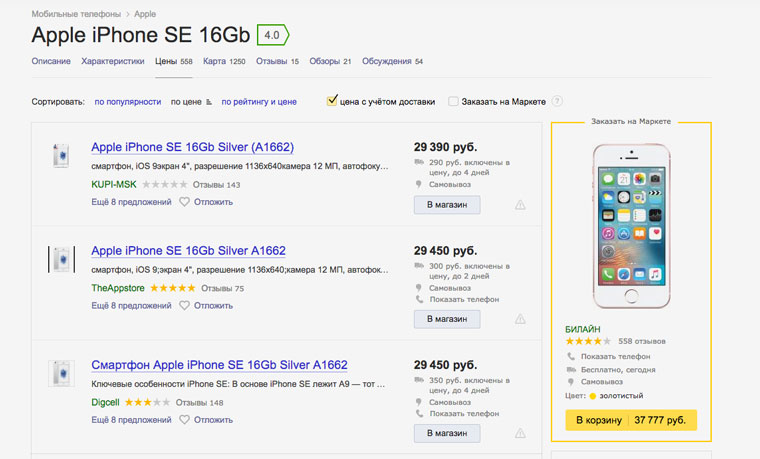The width and height of the screenshot is (760, 459).
Task: Expand 'Ещё 8 предложений' under TheAppstore
Action: (131, 305)
